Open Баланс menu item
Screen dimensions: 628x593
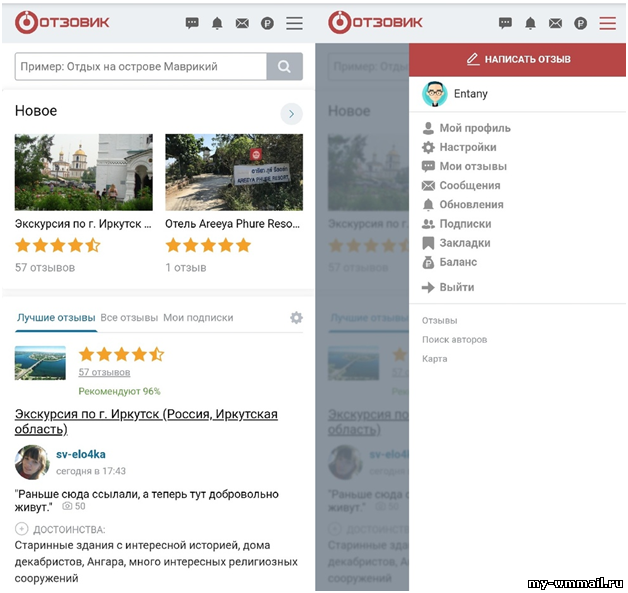pyautogui.click(x=450, y=262)
